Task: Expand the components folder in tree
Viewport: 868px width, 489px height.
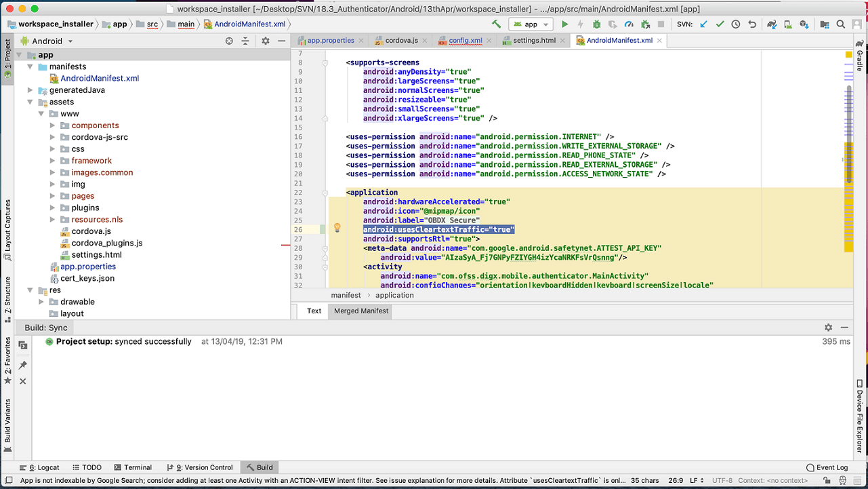Action: [53, 125]
